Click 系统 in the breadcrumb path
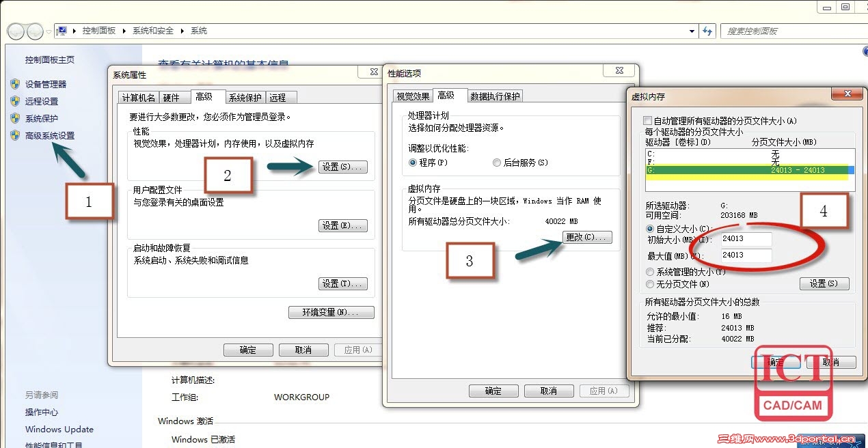The height and width of the screenshot is (448, 868). (199, 31)
